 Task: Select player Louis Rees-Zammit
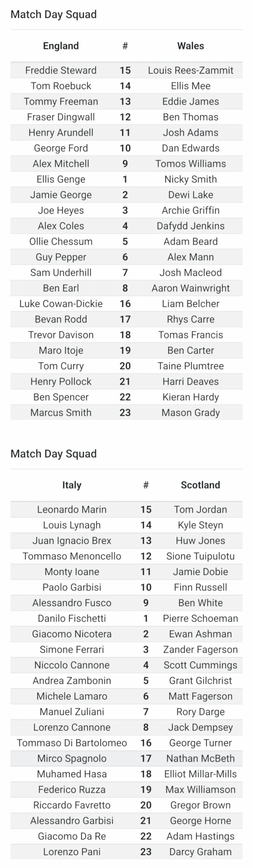pyautogui.click(x=190, y=70)
